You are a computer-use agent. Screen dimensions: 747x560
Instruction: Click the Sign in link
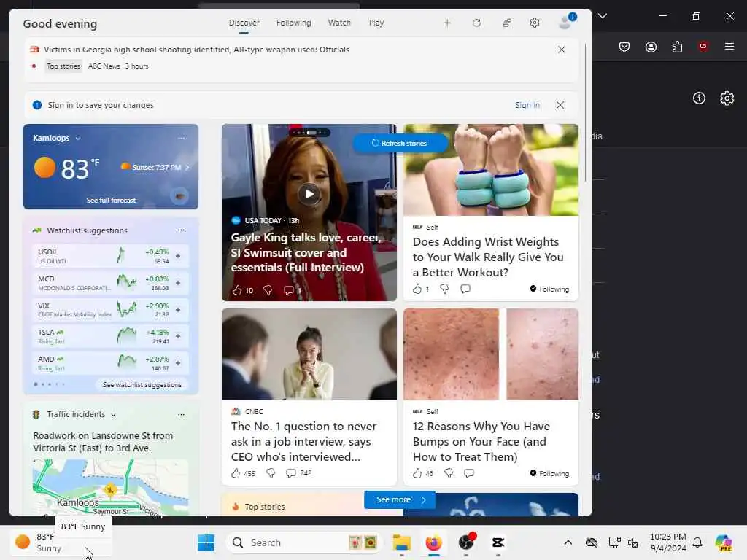point(527,105)
